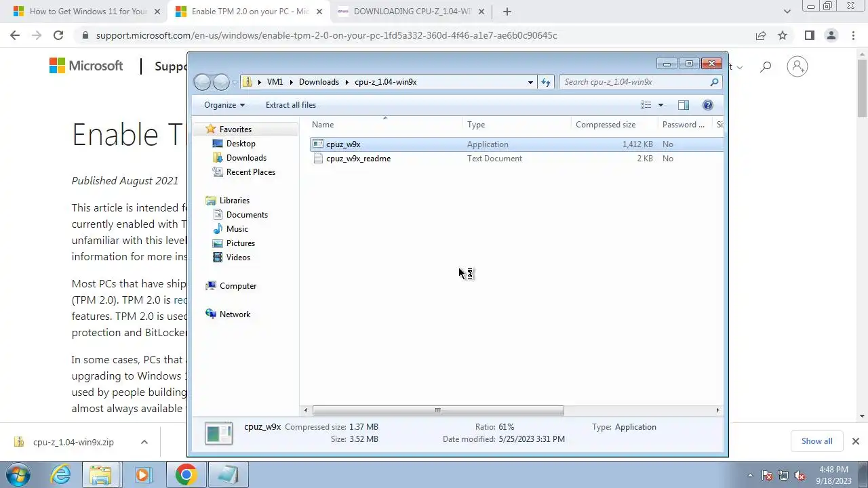Sort by the Type column header
Screen dimensions: 868x488
(x=517, y=125)
